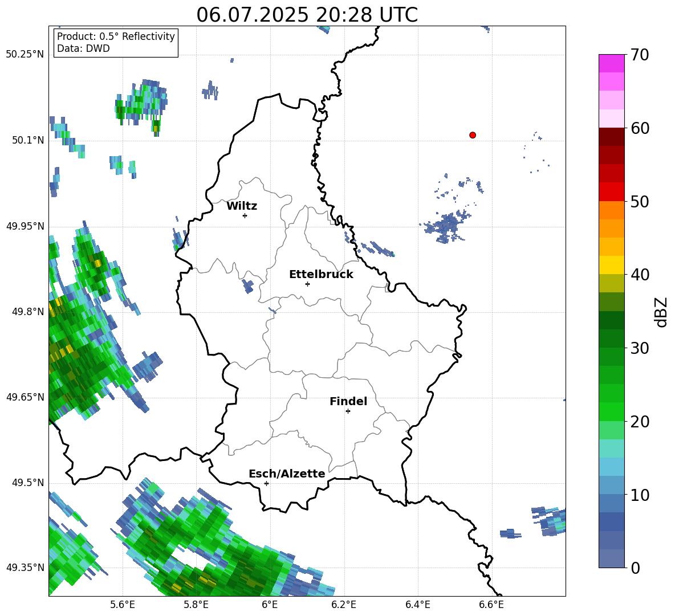Click the bright green colorbar swatch at 20
The width and height of the screenshot is (675, 616).
click(x=611, y=412)
